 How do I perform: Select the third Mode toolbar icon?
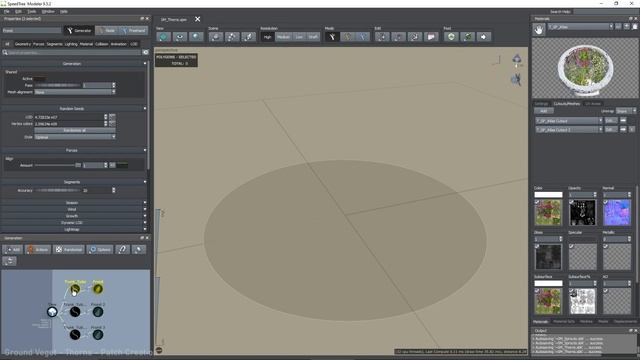coord(362,37)
